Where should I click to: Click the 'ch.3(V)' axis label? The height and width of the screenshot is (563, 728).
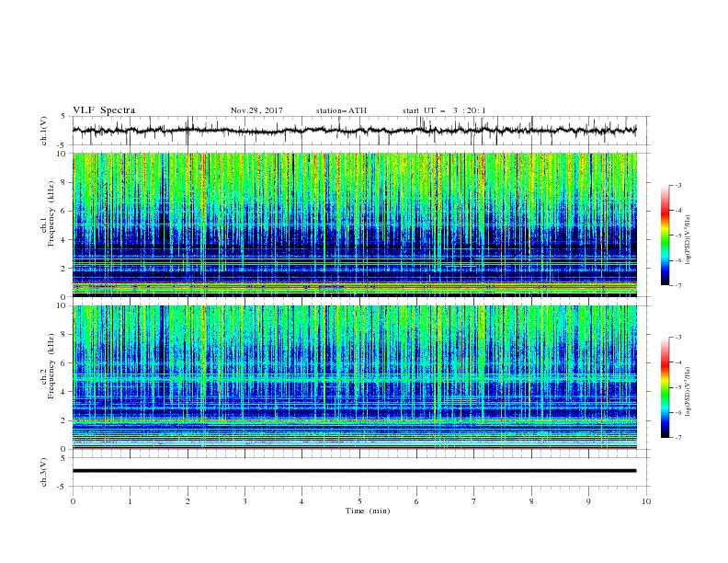44,473
